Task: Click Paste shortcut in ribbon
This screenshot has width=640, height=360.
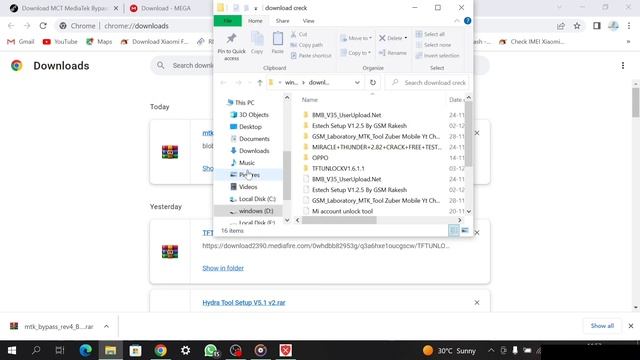Action: pyautogui.click(x=311, y=56)
